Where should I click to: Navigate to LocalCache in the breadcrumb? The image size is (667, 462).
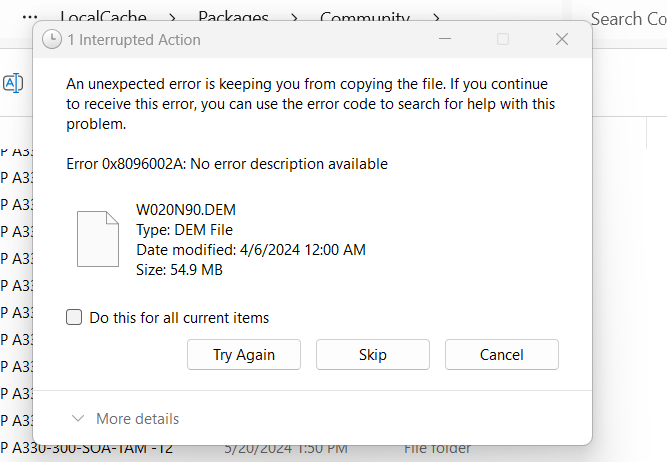pos(103,17)
